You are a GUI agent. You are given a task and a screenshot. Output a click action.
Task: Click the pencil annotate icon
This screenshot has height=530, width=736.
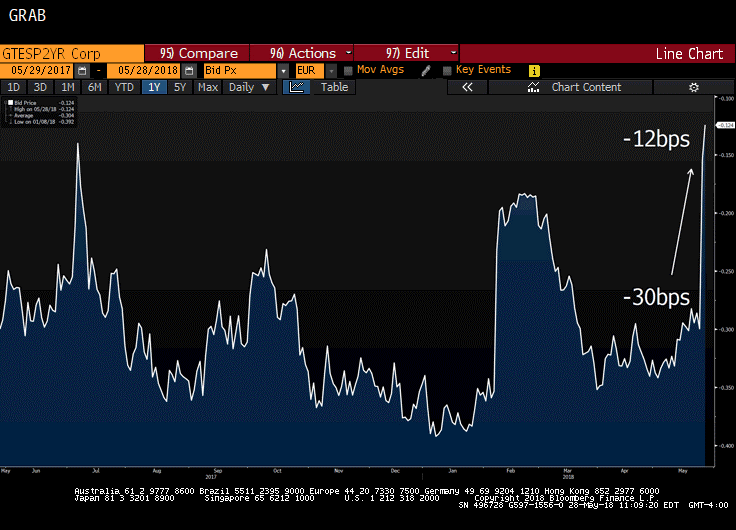coord(427,71)
